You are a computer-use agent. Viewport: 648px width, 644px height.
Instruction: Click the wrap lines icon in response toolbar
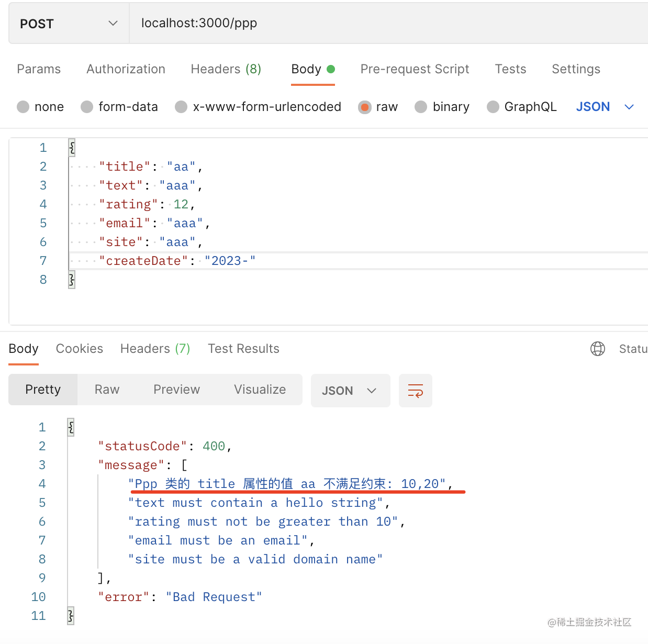[x=415, y=391]
